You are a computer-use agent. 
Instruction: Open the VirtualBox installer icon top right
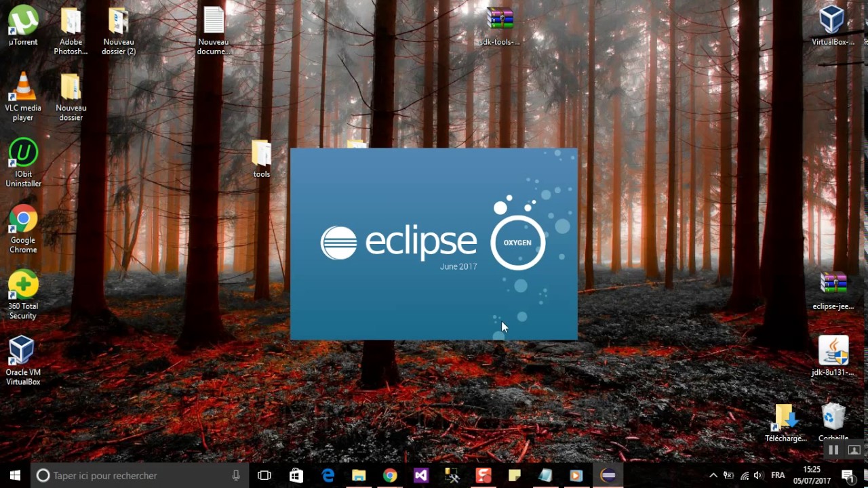(x=832, y=26)
